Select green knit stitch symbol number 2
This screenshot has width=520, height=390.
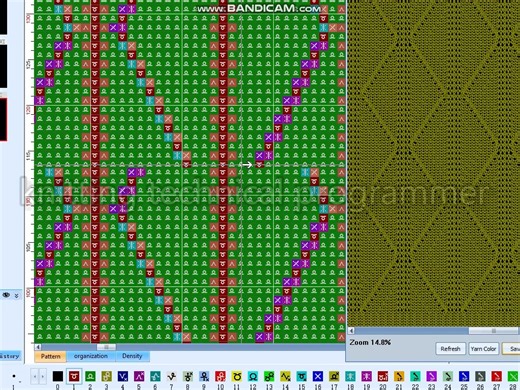point(90,376)
